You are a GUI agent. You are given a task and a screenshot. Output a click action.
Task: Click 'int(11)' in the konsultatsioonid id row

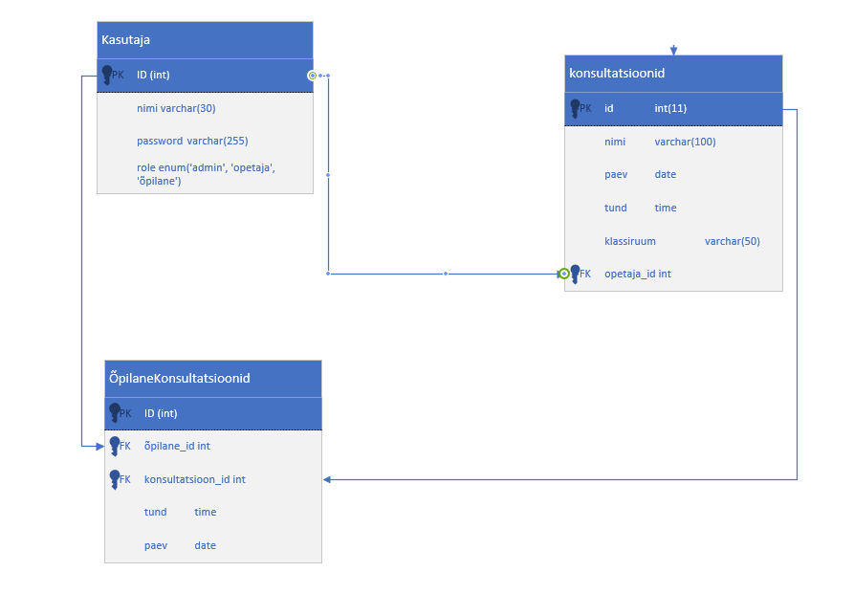tap(670, 108)
